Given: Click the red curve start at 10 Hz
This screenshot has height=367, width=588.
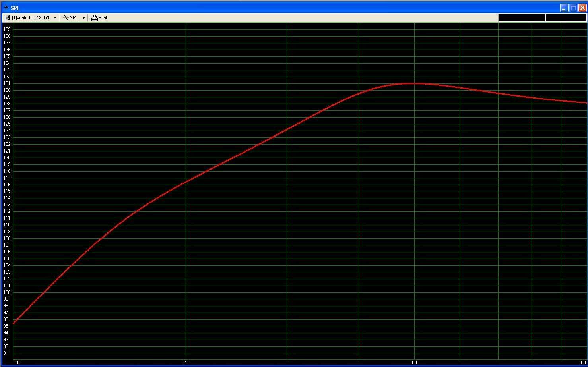Looking at the screenshot, I should click(14, 323).
